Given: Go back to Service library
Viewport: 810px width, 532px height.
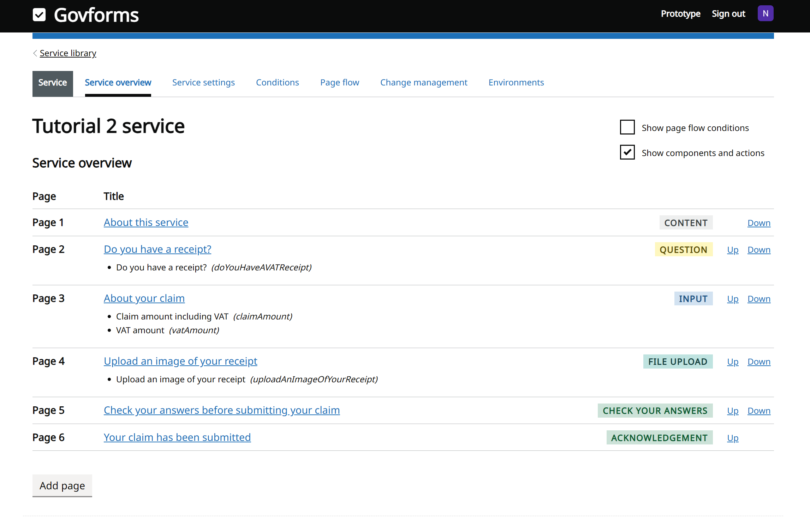Looking at the screenshot, I should pos(68,53).
